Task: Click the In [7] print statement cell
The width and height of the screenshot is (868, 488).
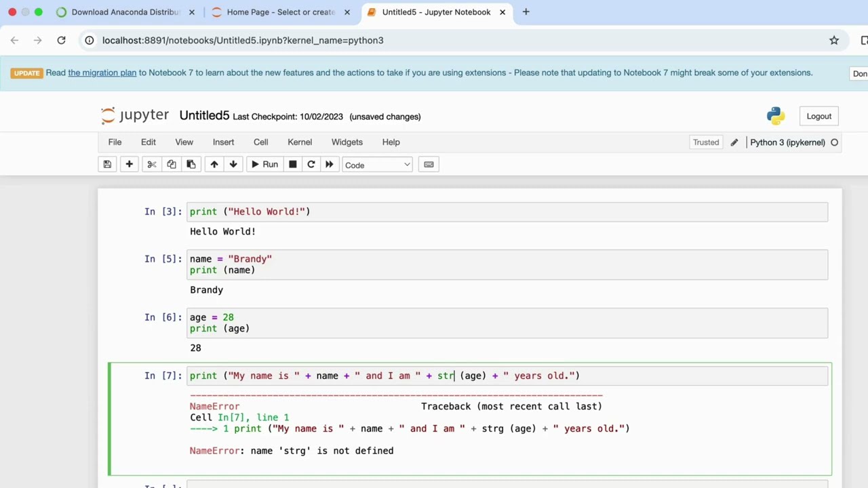Action: [x=507, y=375]
